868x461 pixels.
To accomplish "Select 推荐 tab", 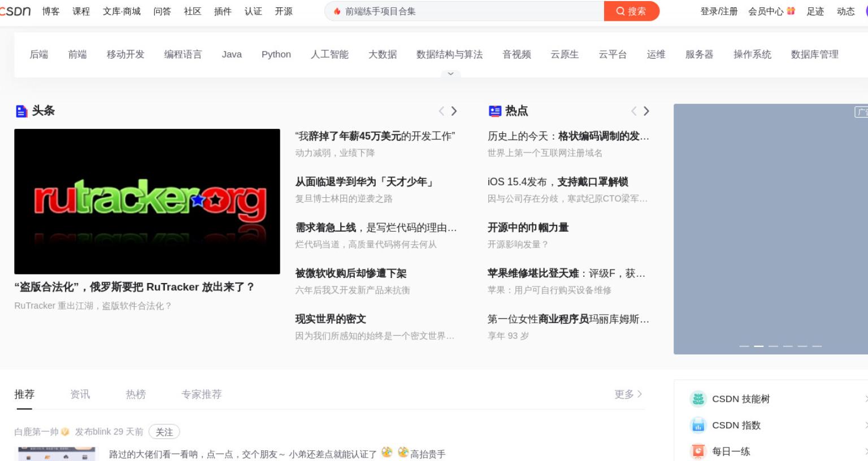I will [24, 394].
